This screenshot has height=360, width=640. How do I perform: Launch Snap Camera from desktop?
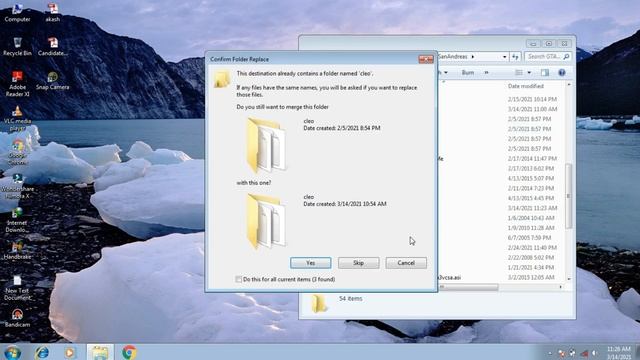[53, 80]
